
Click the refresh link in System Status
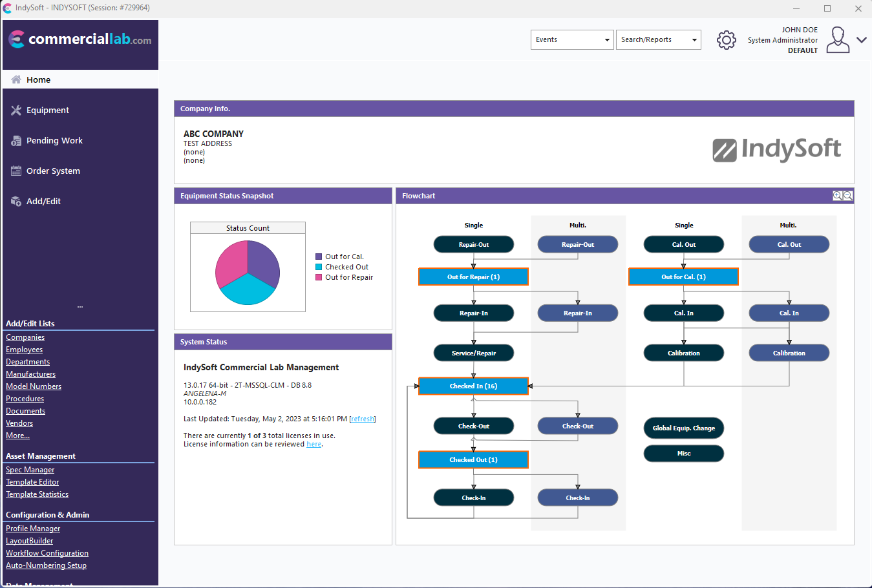[x=362, y=419]
